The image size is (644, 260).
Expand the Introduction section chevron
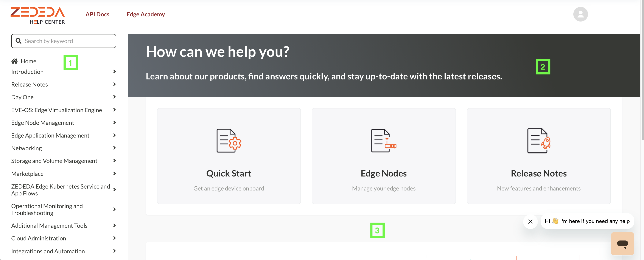click(x=114, y=72)
